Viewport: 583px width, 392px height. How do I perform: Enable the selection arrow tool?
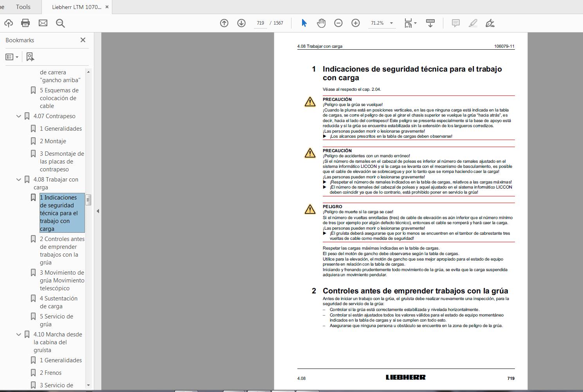304,23
